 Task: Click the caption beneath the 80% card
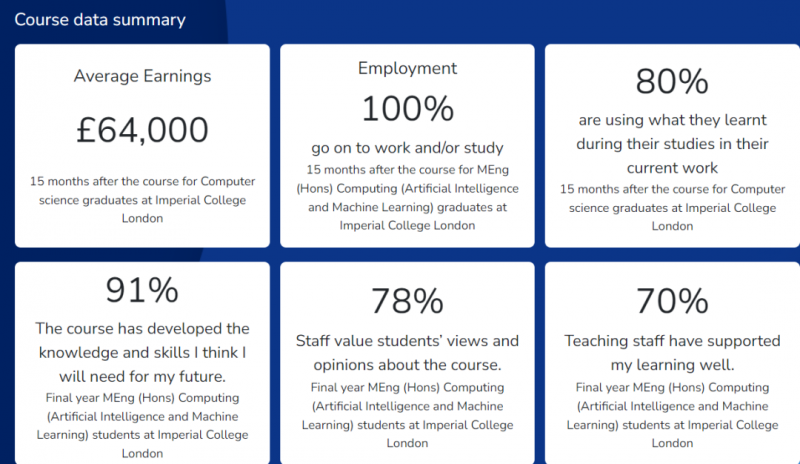pyautogui.click(x=672, y=207)
